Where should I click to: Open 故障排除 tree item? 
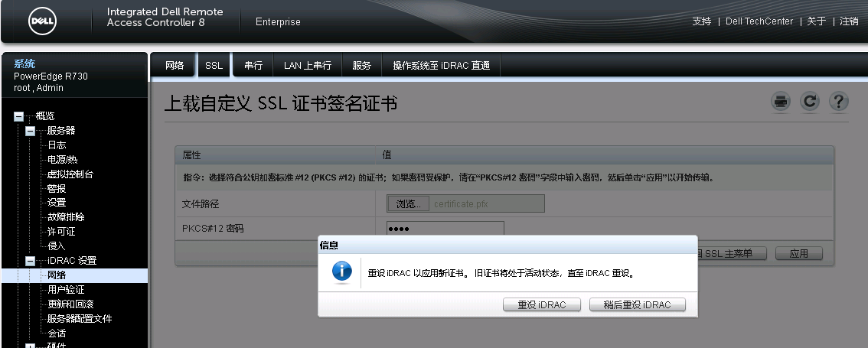(x=66, y=217)
